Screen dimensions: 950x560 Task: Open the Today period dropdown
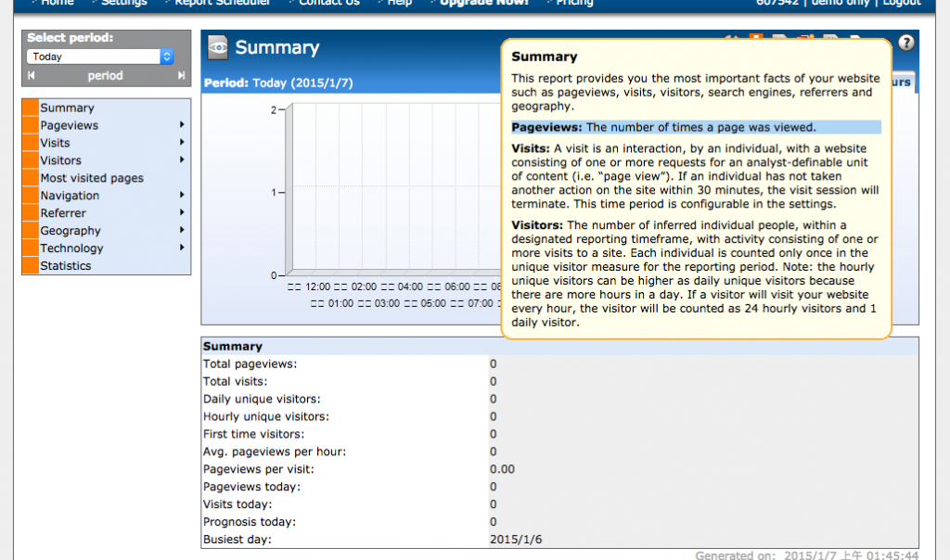coord(100,57)
